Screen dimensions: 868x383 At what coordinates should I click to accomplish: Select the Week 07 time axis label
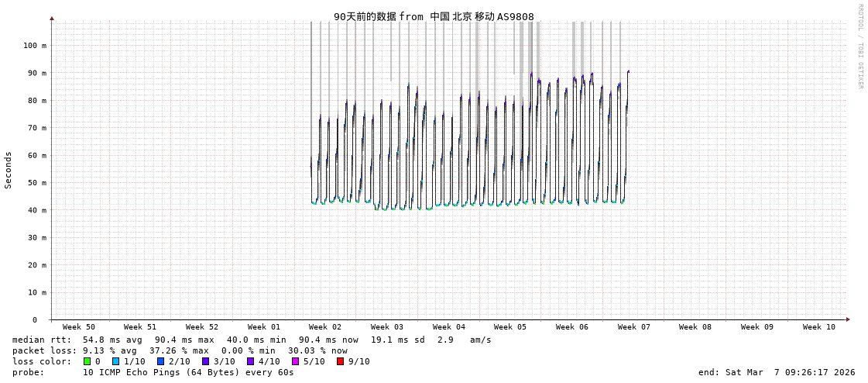pos(633,327)
